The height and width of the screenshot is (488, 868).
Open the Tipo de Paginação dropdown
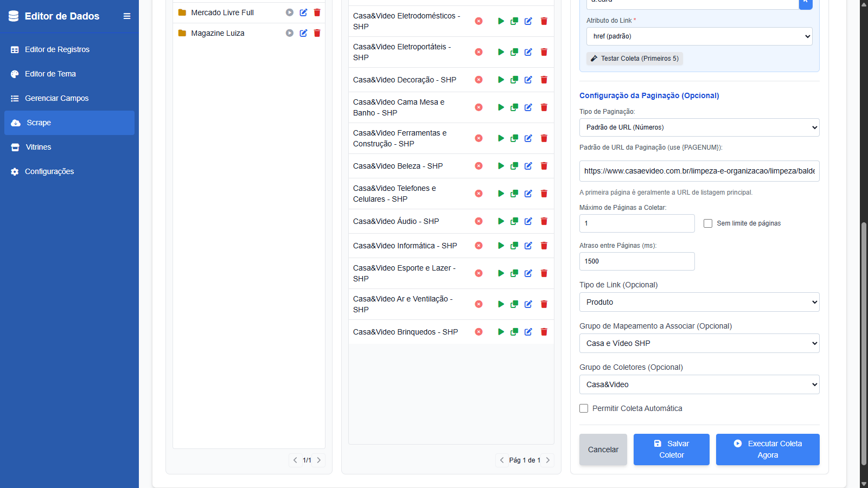699,127
